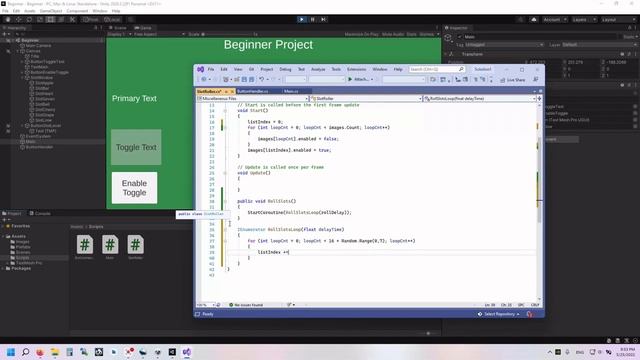Select the Scripts folder in the Project tree
This screenshot has height=360, width=640.
[x=22, y=258]
